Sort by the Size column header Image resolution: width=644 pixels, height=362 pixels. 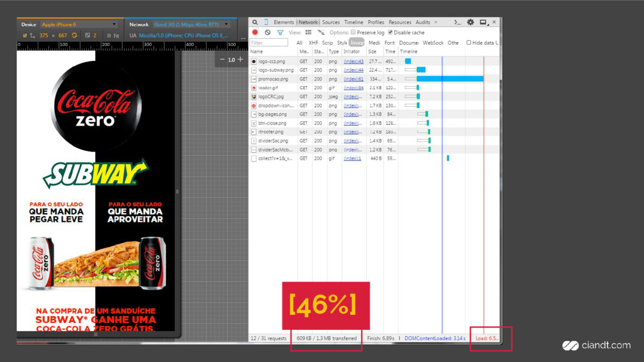pyautogui.click(x=375, y=52)
